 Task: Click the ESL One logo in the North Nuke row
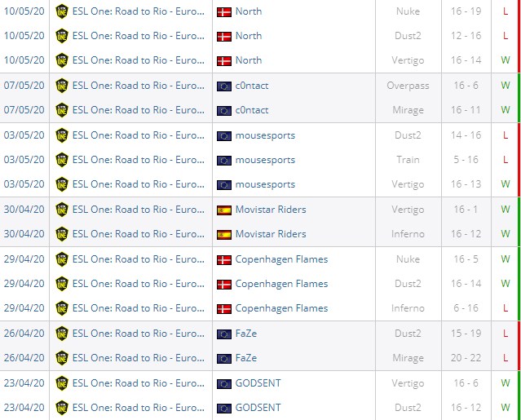61,11
